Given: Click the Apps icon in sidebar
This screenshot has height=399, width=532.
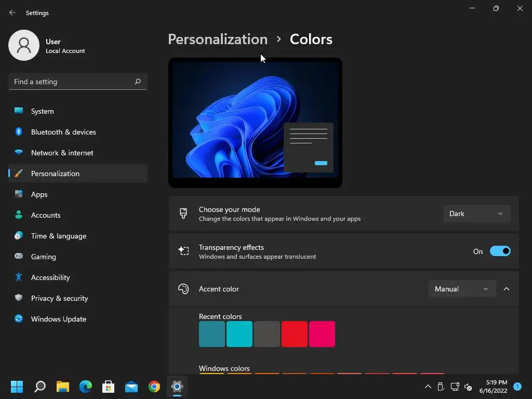Looking at the screenshot, I should coord(19,194).
